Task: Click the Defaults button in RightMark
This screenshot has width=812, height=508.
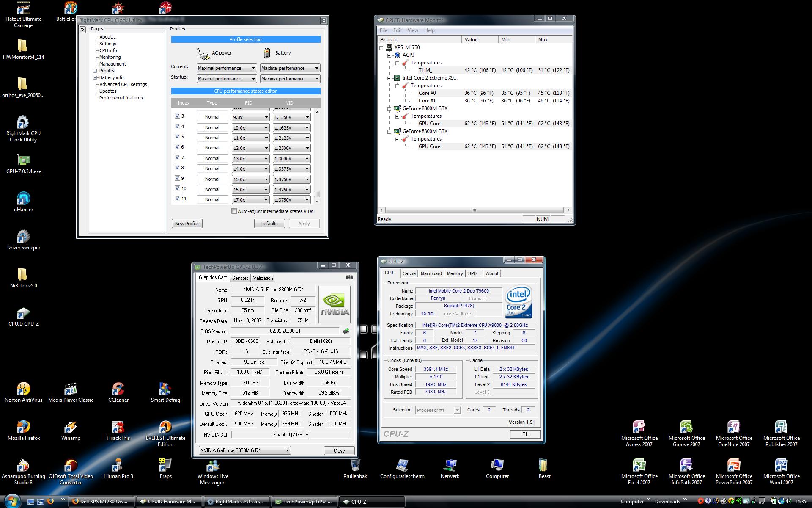Action: pos(269,224)
